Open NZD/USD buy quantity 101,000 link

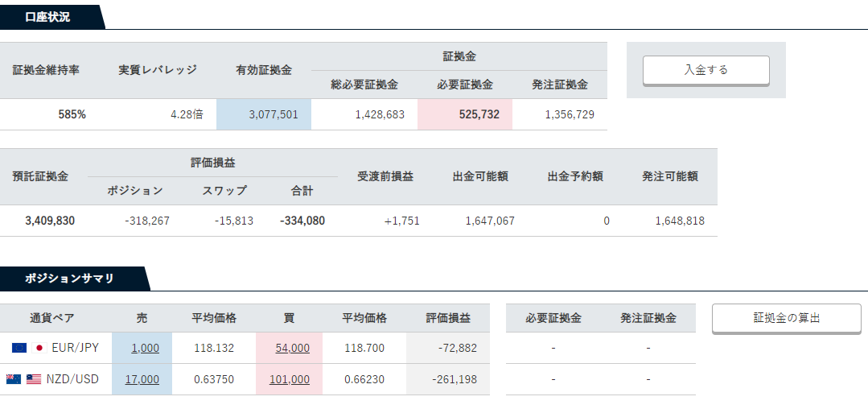(x=290, y=380)
